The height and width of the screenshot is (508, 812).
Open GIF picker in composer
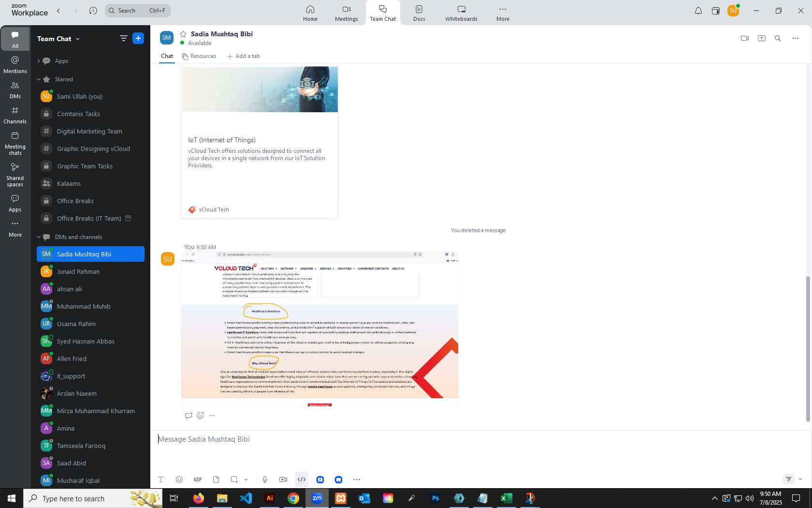pyautogui.click(x=198, y=479)
